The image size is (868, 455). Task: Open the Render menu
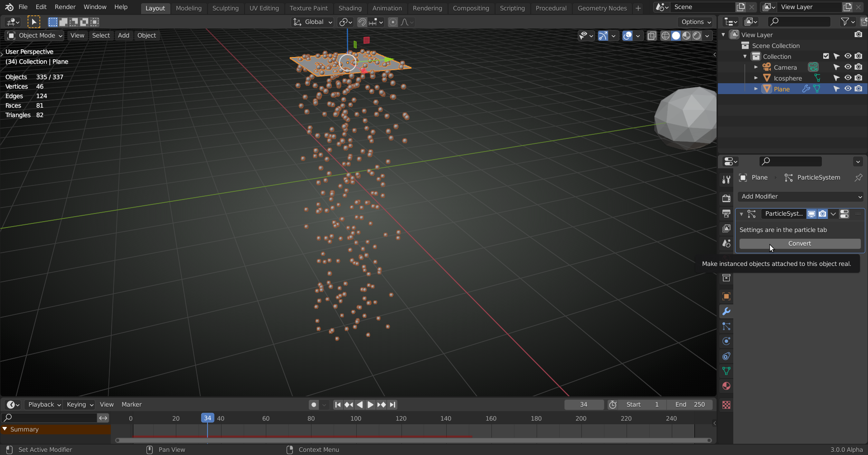65,7
